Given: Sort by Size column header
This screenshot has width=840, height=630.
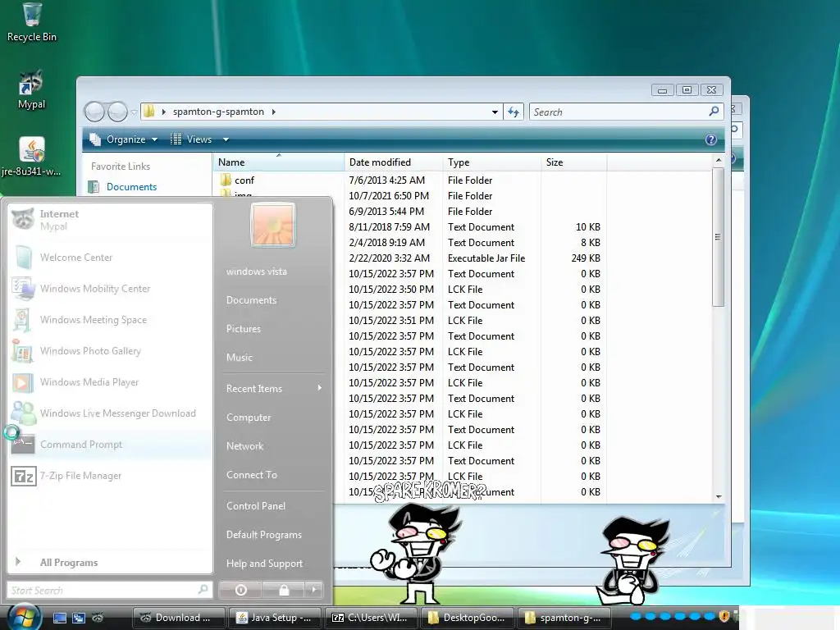Looking at the screenshot, I should tap(573, 162).
